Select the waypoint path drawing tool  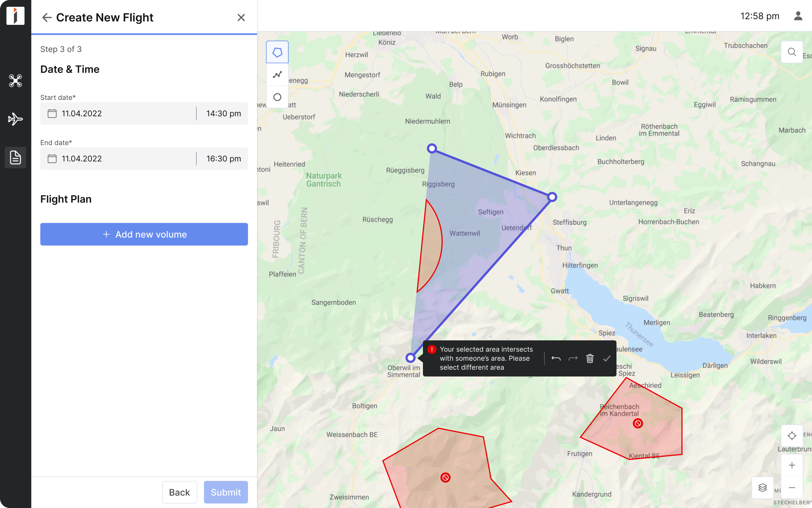(277, 74)
